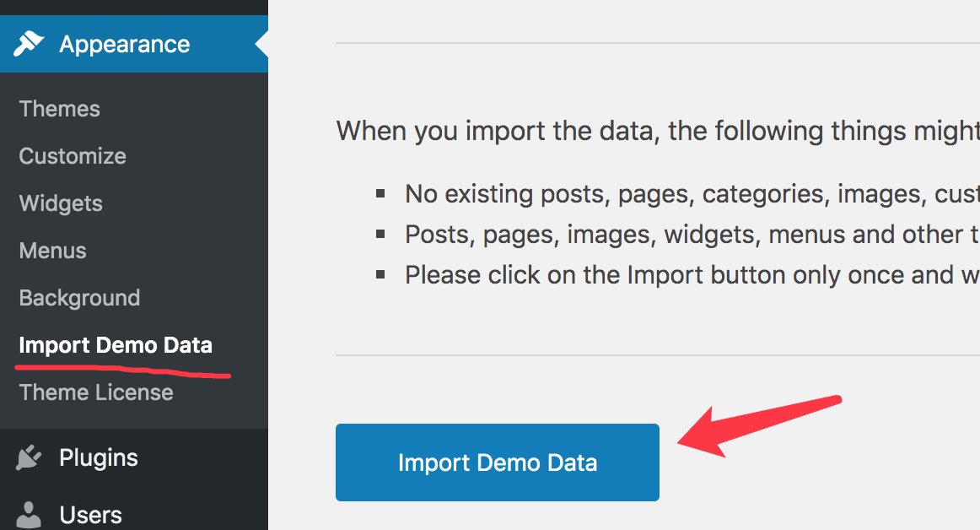Click the 'Posts, pages, images, widgets' bullet text

[692, 235]
